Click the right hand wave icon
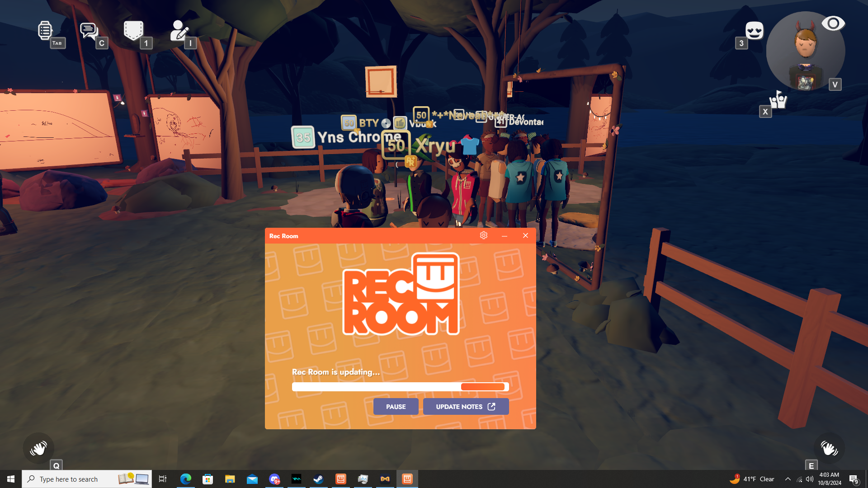 [829, 448]
